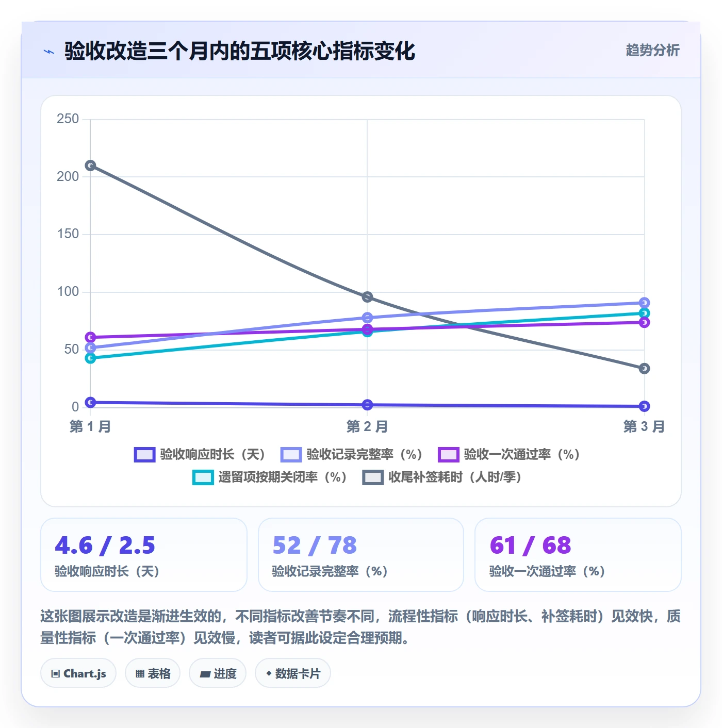Click the 验收一次通过率（%） caption under 61 / 68
This screenshot has width=722, height=728.
[547, 571]
